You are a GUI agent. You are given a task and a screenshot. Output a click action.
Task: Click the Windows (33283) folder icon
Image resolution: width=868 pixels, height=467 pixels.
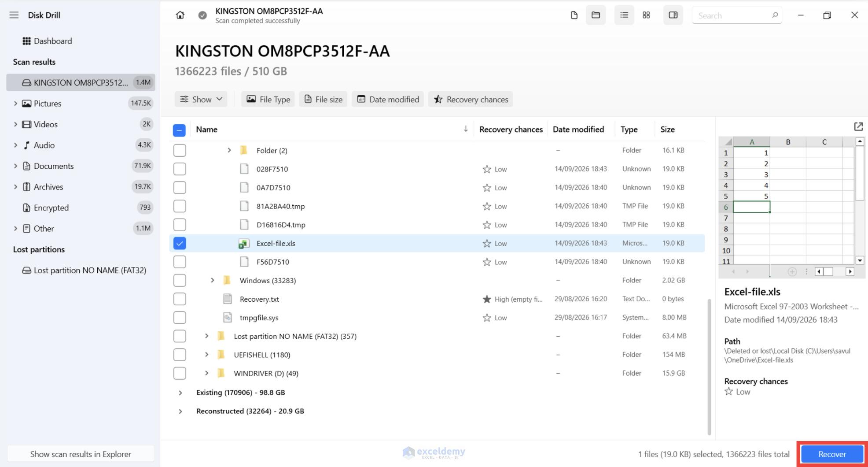click(x=227, y=280)
